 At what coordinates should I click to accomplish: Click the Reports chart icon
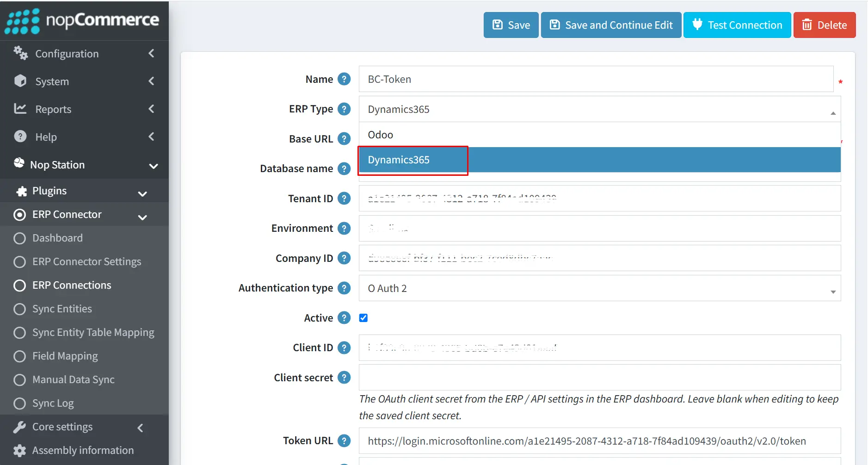click(20, 109)
